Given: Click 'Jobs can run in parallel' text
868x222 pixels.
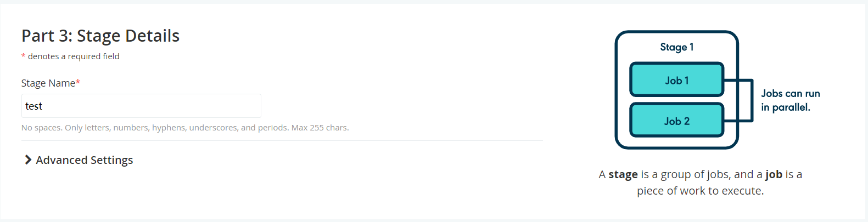Looking at the screenshot, I should pyautogui.click(x=790, y=100).
